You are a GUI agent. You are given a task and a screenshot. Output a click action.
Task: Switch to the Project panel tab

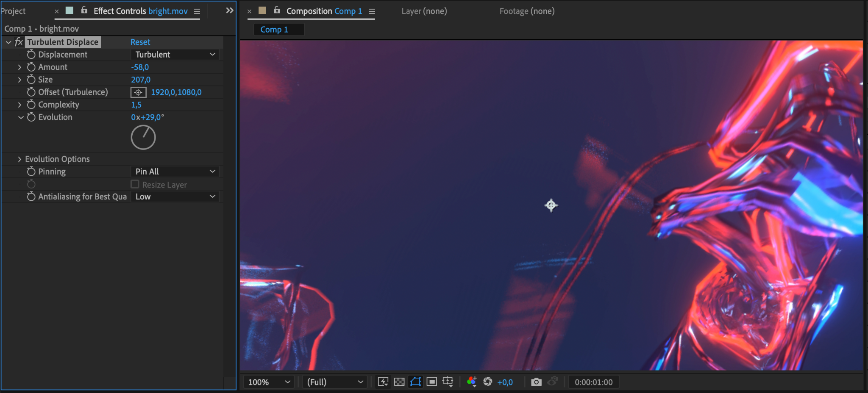click(x=13, y=11)
